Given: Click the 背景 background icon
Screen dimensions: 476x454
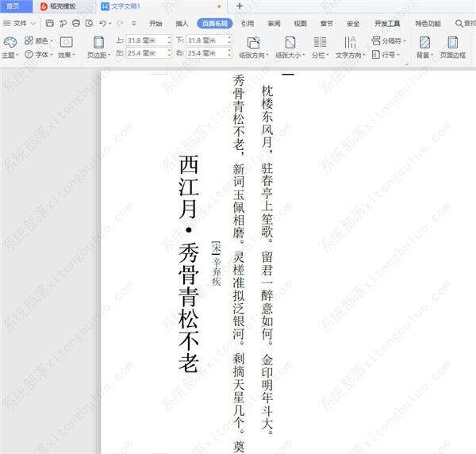Looking at the screenshot, I should click(424, 42).
